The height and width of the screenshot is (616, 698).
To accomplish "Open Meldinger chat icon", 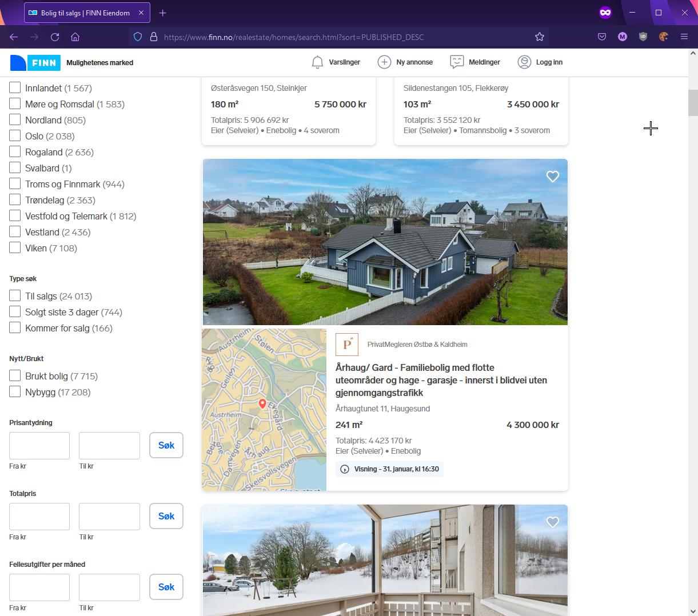I will point(457,62).
